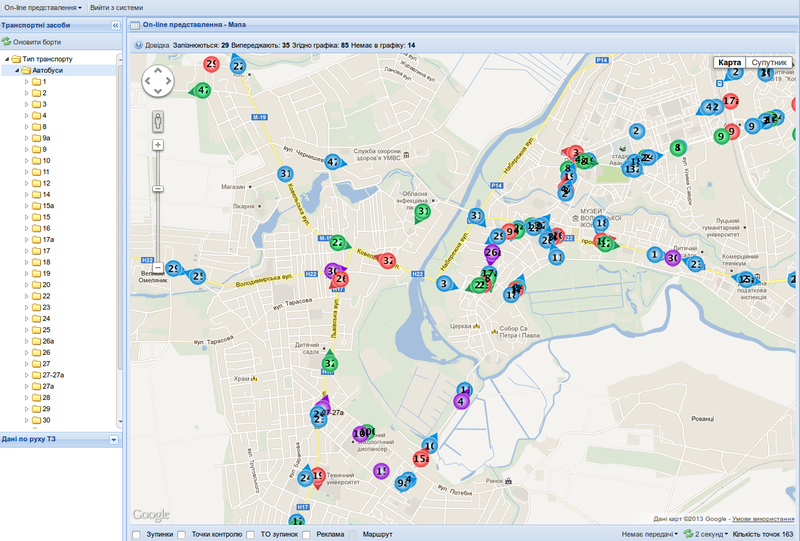Image resolution: width=800 pixels, height=541 pixels.
Task: Expand the Дані по руху ТЗ panel
Action: (x=114, y=439)
